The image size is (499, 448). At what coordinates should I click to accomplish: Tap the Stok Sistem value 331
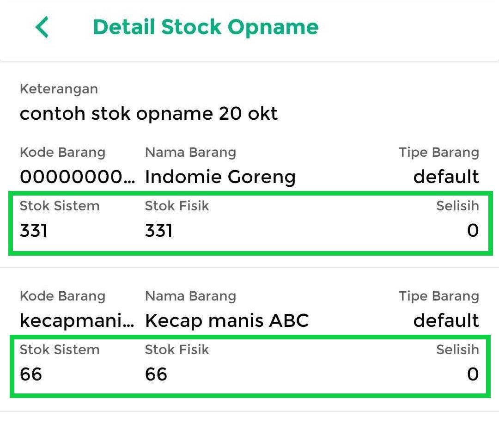tap(34, 230)
